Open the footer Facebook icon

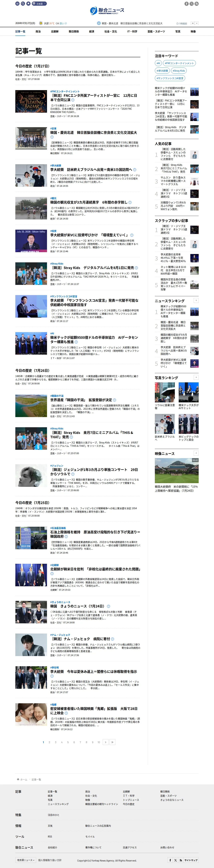(x=170, y=860)
